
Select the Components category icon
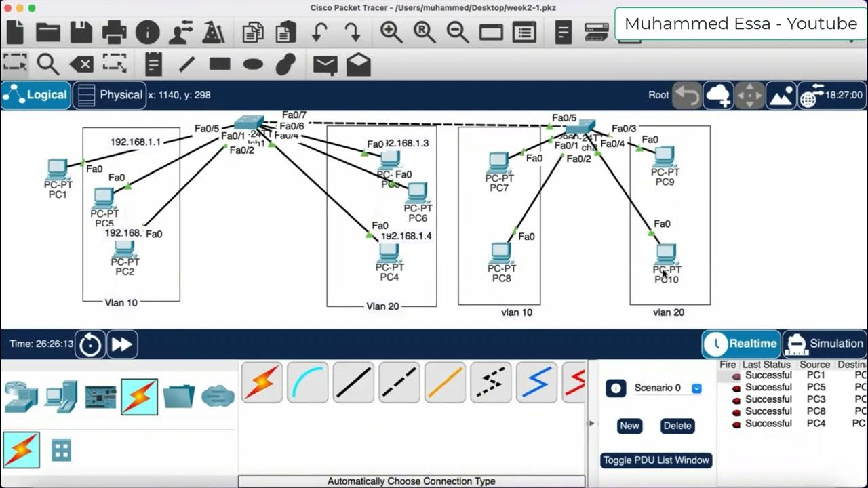point(100,396)
